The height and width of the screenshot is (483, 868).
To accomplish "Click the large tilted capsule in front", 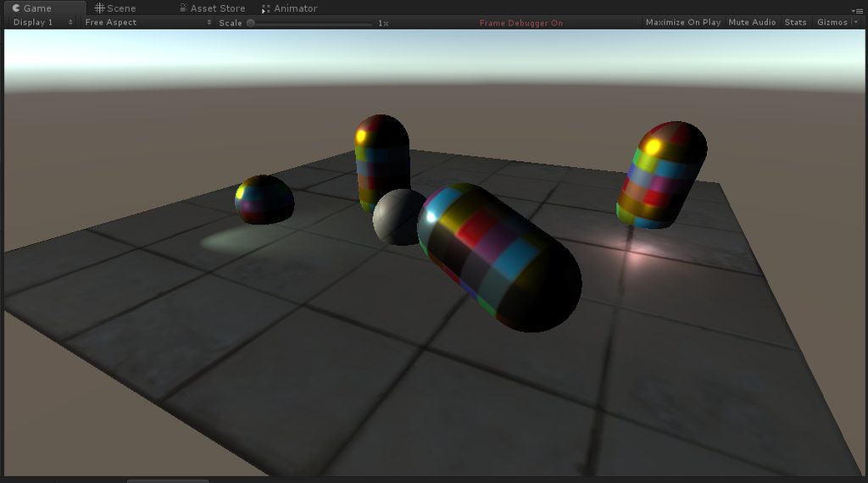I will tap(499, 258).
